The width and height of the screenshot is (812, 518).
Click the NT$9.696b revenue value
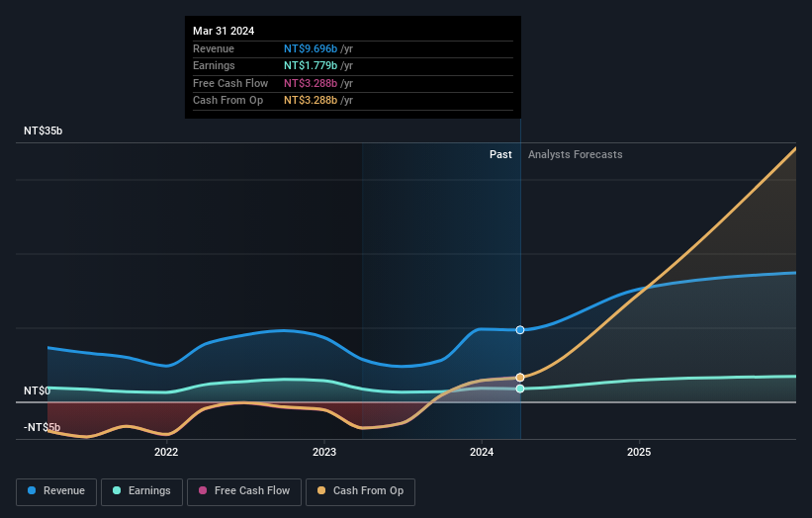coord(311,48)
